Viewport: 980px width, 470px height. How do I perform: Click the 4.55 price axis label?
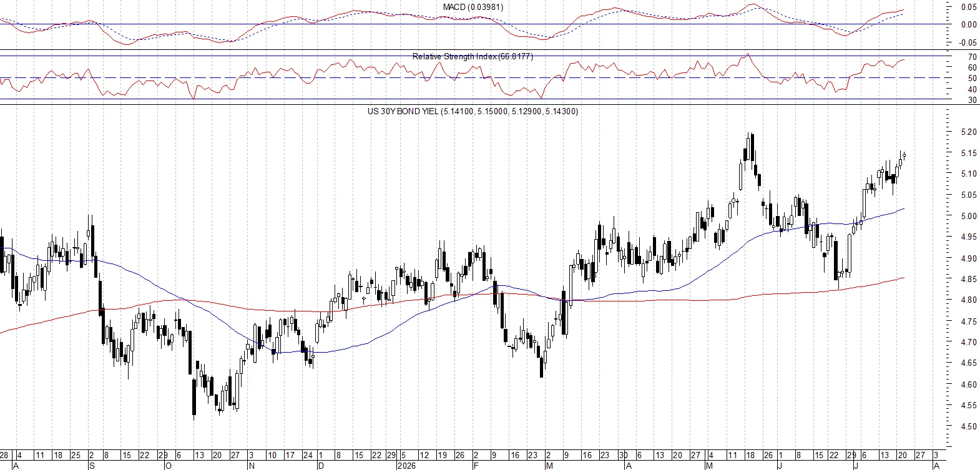click(x=969, y=406)
